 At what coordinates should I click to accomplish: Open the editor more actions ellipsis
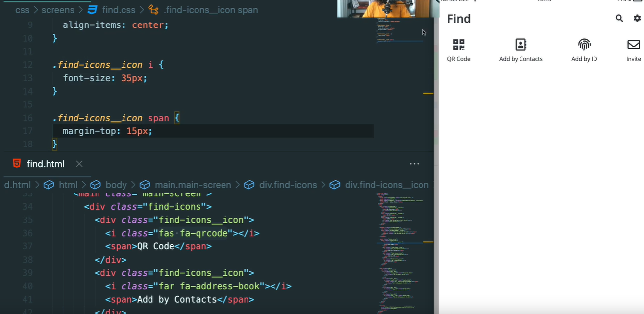click(x=414, y=164)
